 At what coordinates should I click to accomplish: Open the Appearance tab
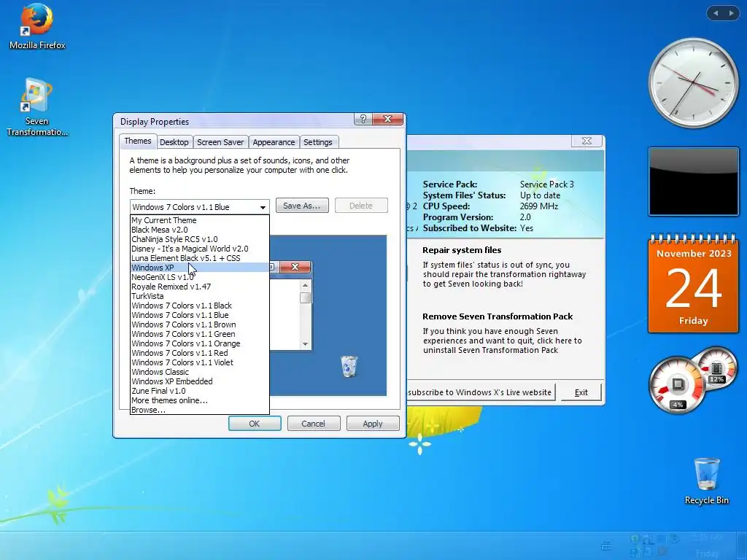pyautogui.click(x=274, y=142)
